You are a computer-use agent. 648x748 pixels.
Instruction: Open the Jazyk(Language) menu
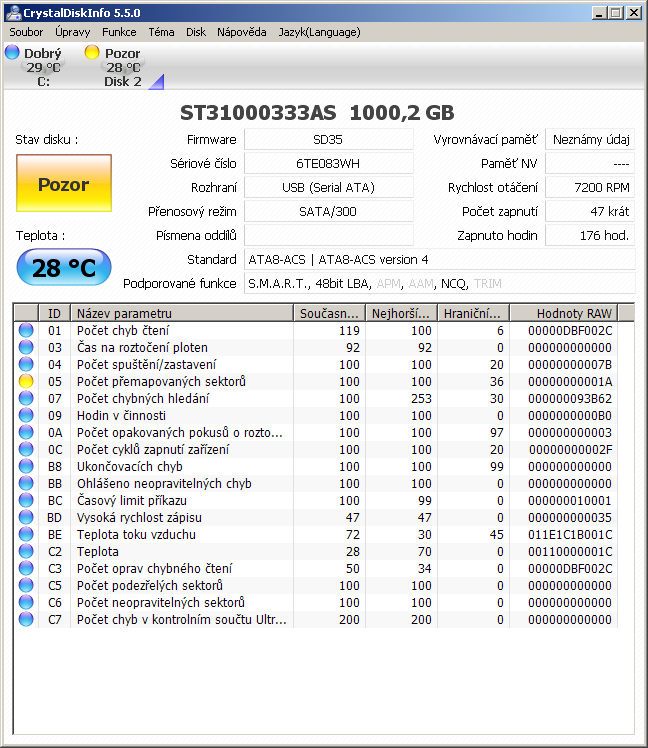319,32
